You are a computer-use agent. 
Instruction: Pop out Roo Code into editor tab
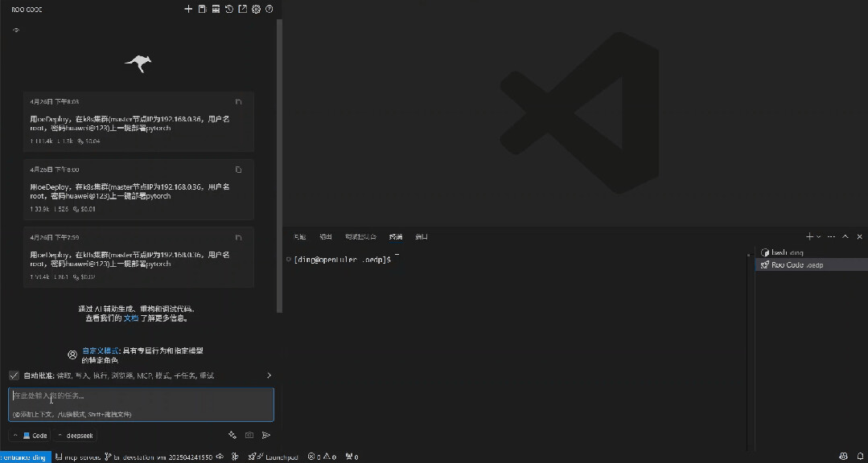243,9
